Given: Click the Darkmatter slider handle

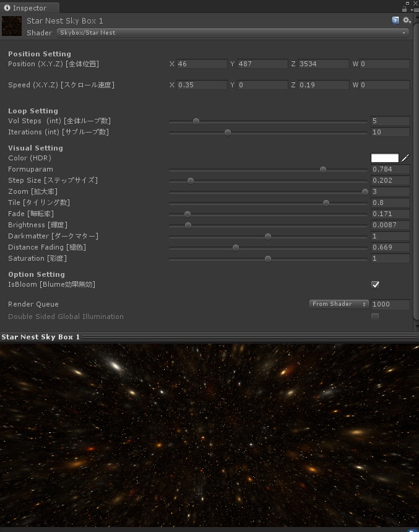Looking at the screenshot, I should click(x=268, y=237).
